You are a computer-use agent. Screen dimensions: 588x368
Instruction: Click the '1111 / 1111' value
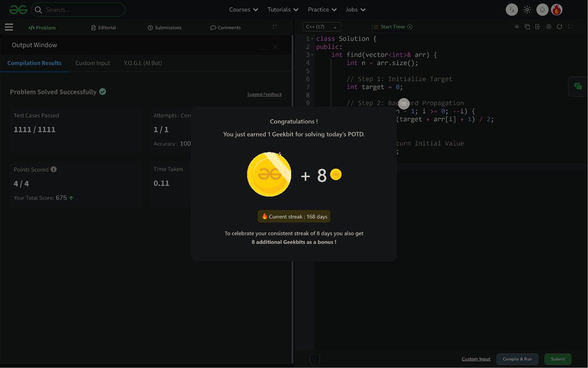34,130
